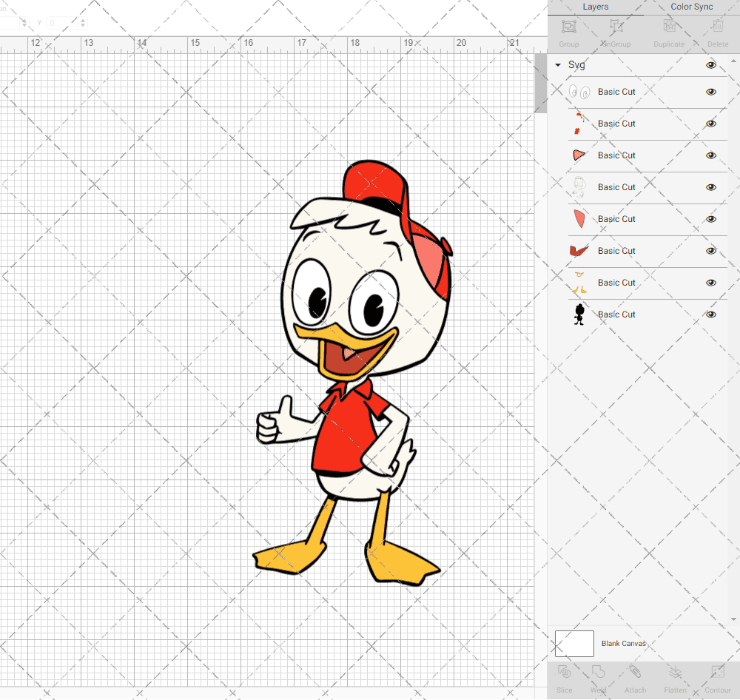Toggle visibility of red cap details layer

click(x=711, y=124)
